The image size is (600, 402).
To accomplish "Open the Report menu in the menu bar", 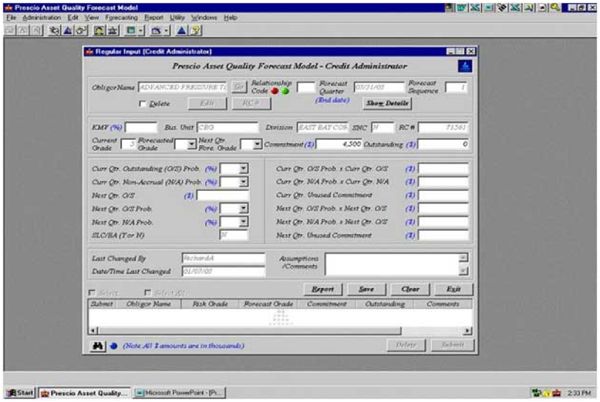I will click(153, 18).
